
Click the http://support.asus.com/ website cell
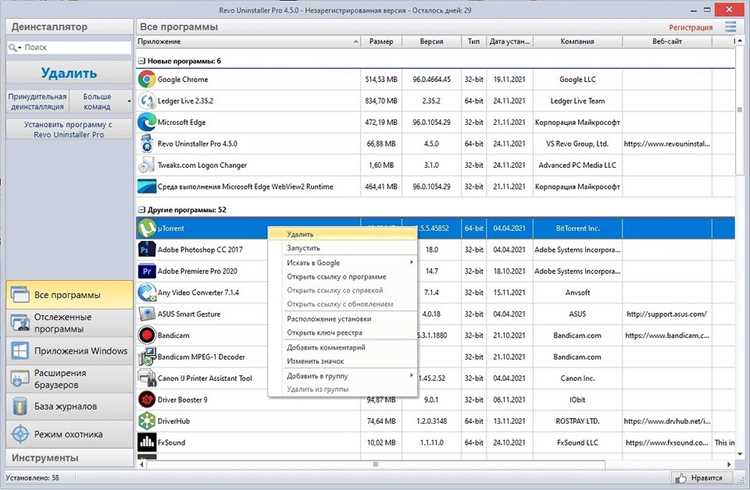(x=667, y=314)
